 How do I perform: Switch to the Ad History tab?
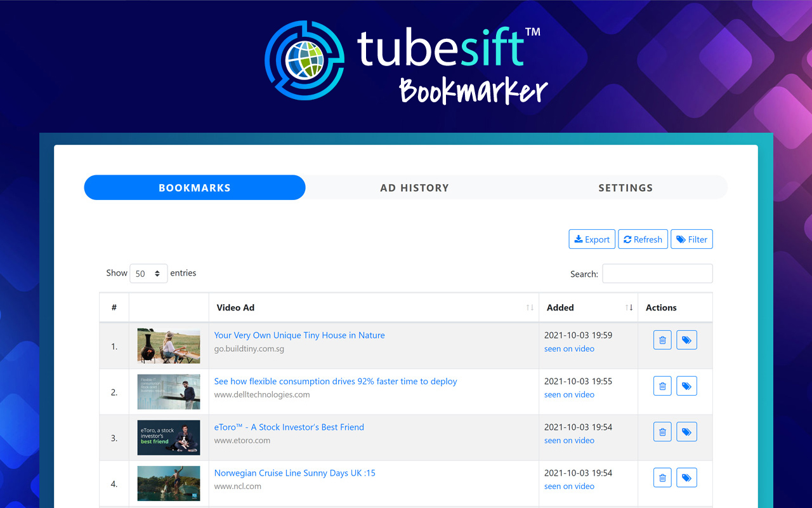414,187
